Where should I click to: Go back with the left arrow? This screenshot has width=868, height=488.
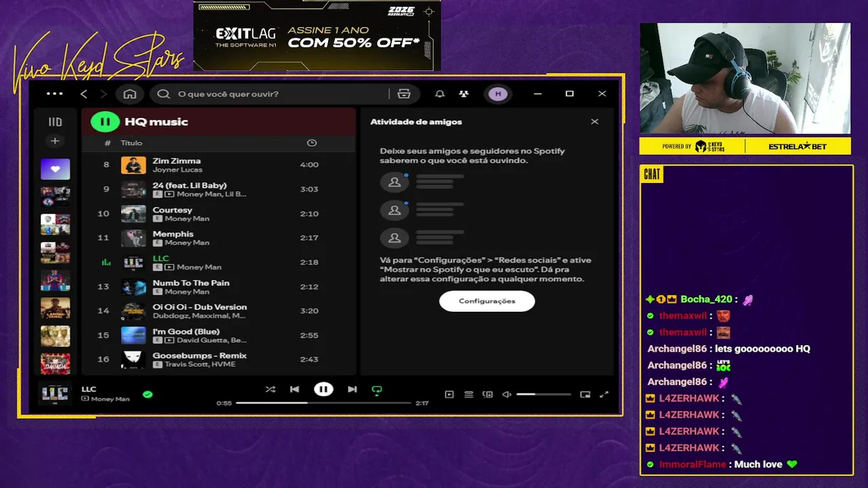(x=84, y=94)
